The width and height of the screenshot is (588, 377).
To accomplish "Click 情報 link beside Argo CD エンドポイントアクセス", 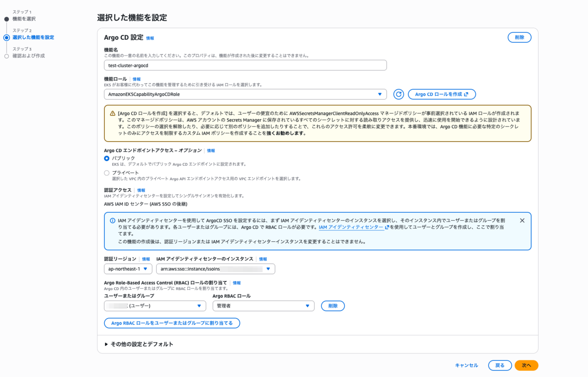I will pyautogui.click(x=211, y=151).
